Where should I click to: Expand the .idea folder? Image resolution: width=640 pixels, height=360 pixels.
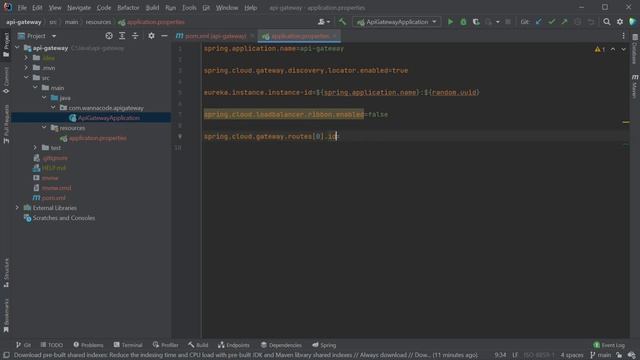point(26,58)
